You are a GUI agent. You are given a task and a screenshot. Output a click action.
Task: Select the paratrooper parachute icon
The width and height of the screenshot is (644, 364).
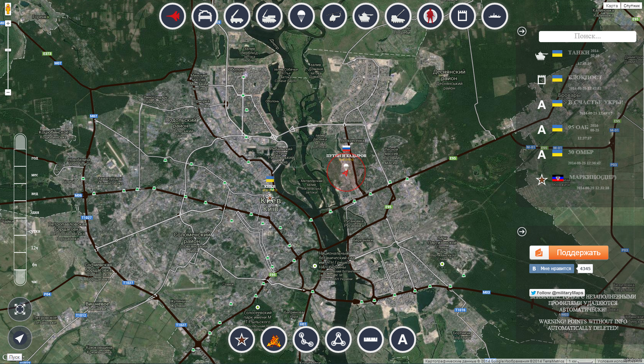301,16
